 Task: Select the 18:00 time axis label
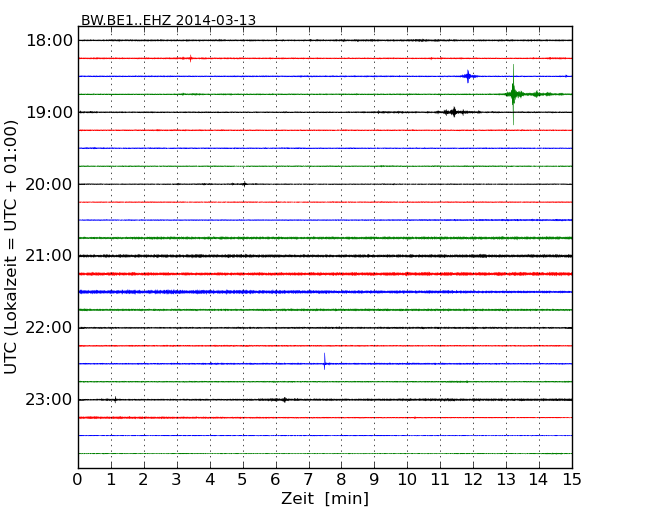coord(49,41)
